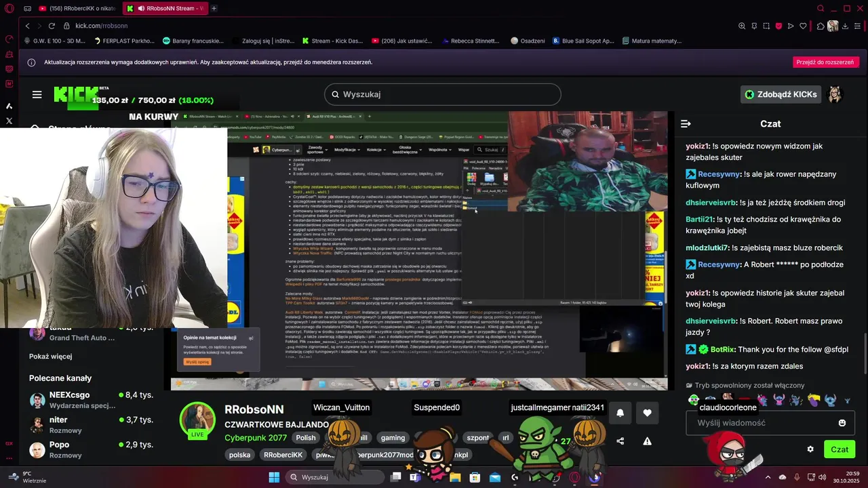Open the user profile avatar menu
The height and width of the screenshot is (488, 868).
click(835, 94)
